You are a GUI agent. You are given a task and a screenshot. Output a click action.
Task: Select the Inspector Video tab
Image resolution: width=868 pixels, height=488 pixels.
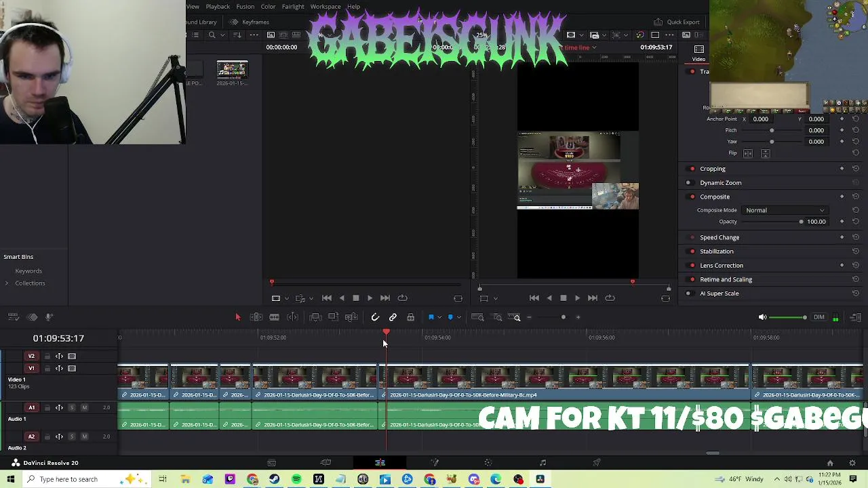click(x=698, y=53)
